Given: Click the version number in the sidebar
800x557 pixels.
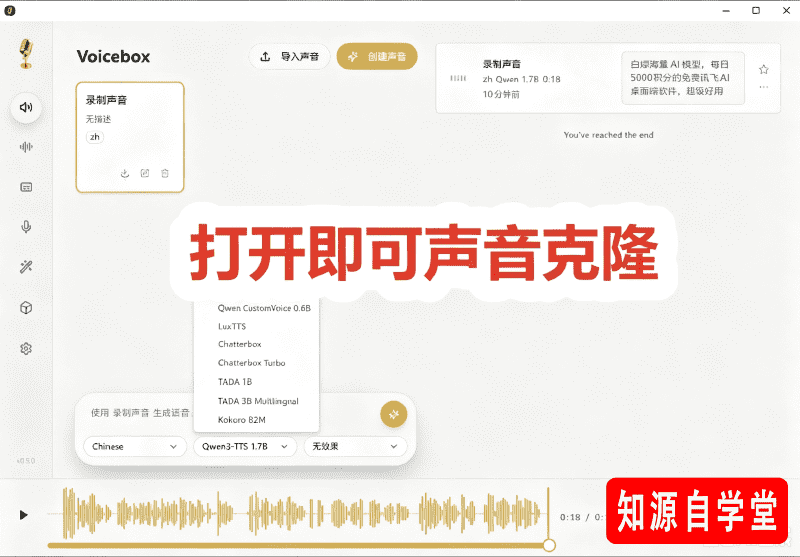Looking at the screenshot, I should [x=26, y=461].
